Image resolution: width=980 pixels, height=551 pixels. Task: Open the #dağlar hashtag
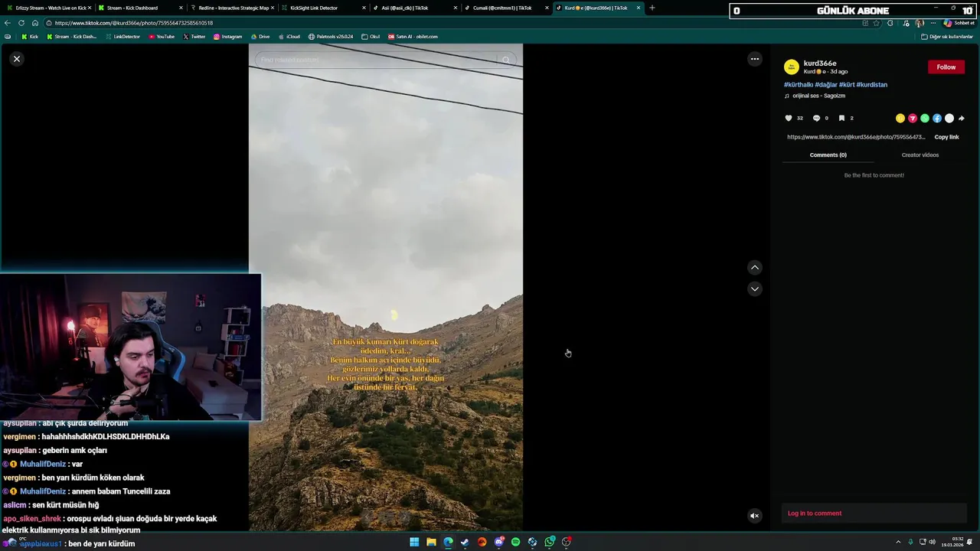[x=826, y=85]
